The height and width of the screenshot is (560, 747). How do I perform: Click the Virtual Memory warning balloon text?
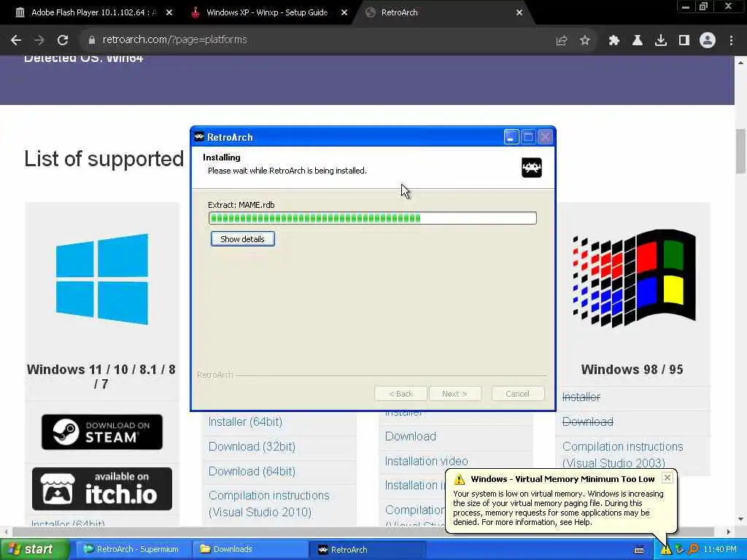[558, 507]
